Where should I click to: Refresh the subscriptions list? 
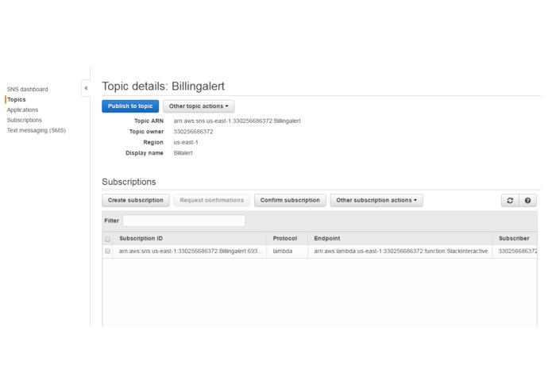510,201
